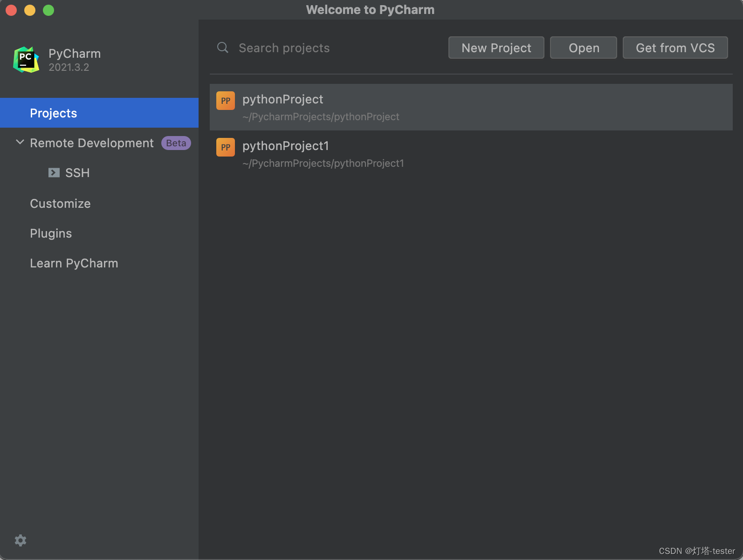Switch to the Projects tab
Screen dimensions: 743x560
click(x=53, y=113)
